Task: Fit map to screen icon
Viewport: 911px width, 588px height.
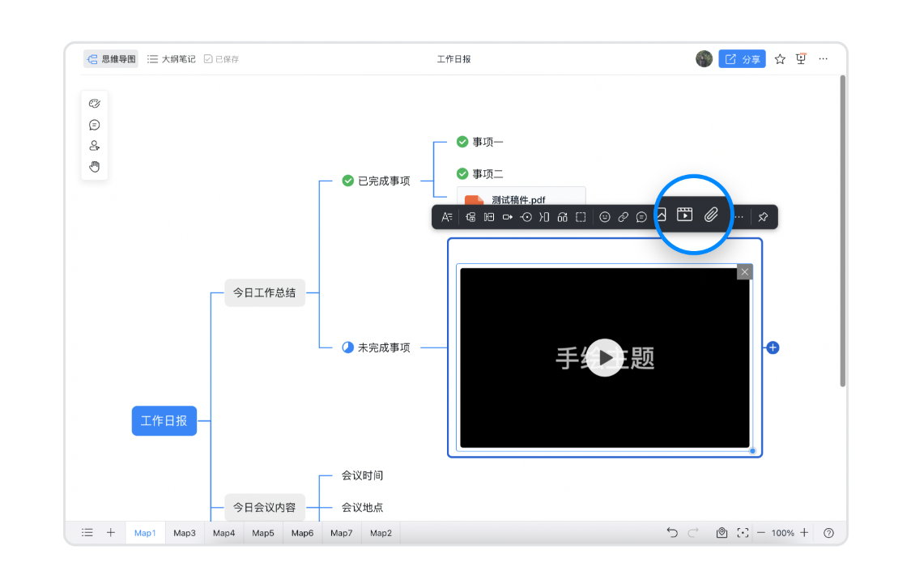Action: click(743, 532)
